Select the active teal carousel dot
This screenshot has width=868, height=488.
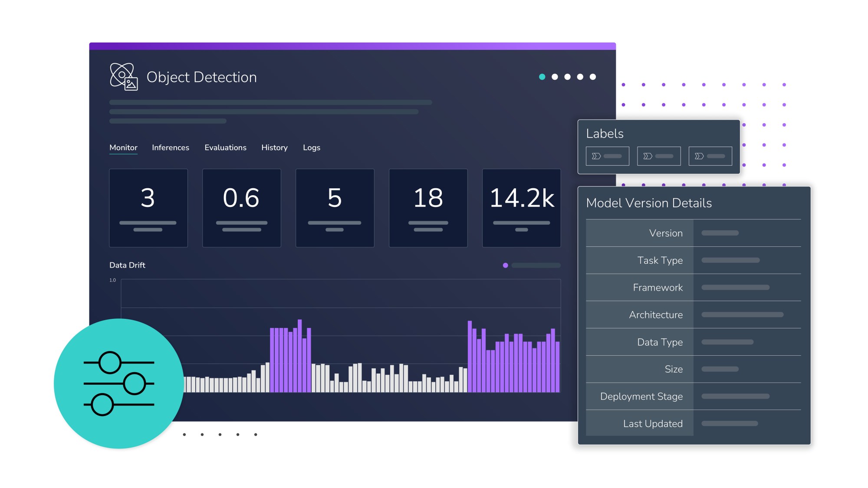542,76
